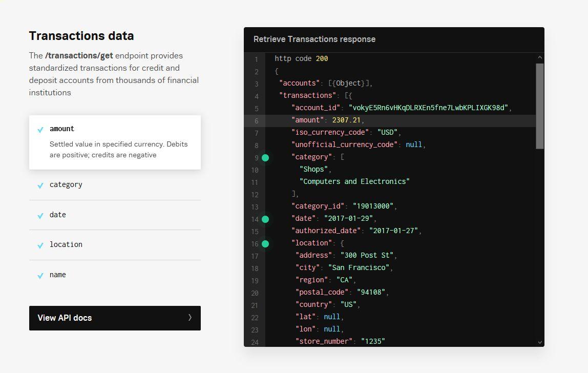Click the "Shops" value in code
The width and height of the screenshot is (588, 373).
point(315,169)
